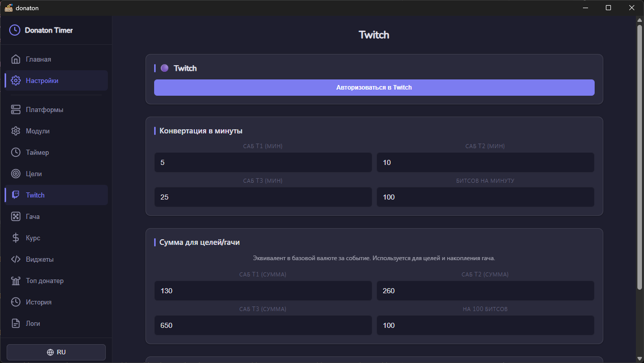644x363 pixels.
Task: Focus the НА 100 БИТСОВ input field
Action: click(x=485, y=325)
